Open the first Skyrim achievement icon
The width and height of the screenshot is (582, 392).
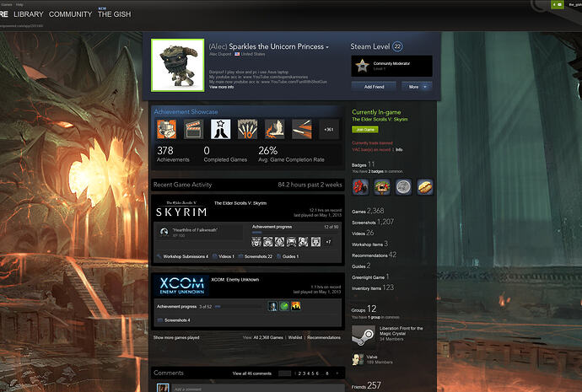(256, 242)
